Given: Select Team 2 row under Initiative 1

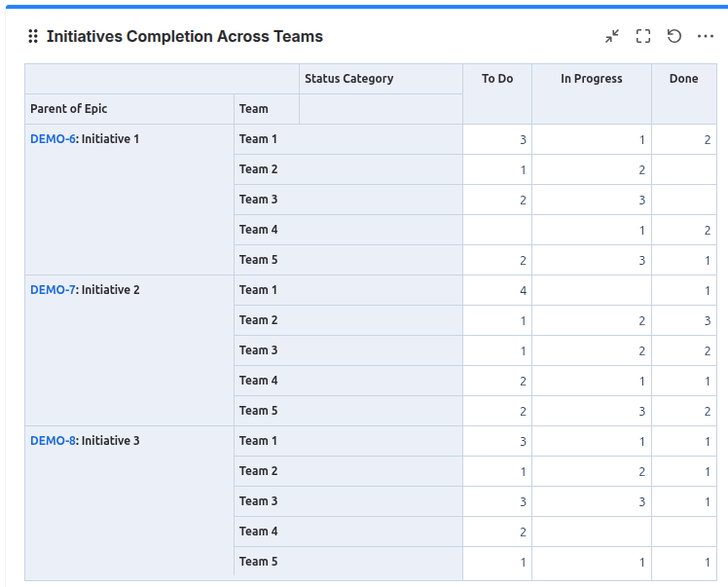Looking at the screenshot, I should tap(348, 169).
